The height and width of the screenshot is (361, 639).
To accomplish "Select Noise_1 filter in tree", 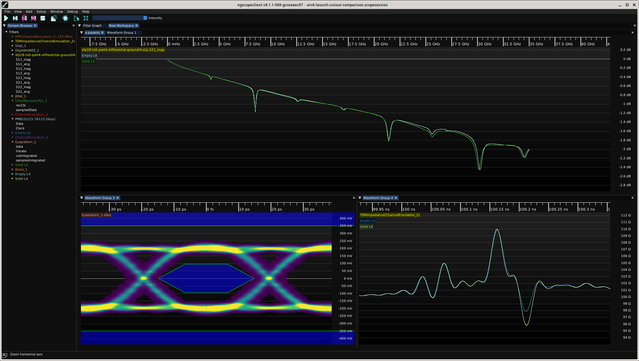I will coord(21,169).
